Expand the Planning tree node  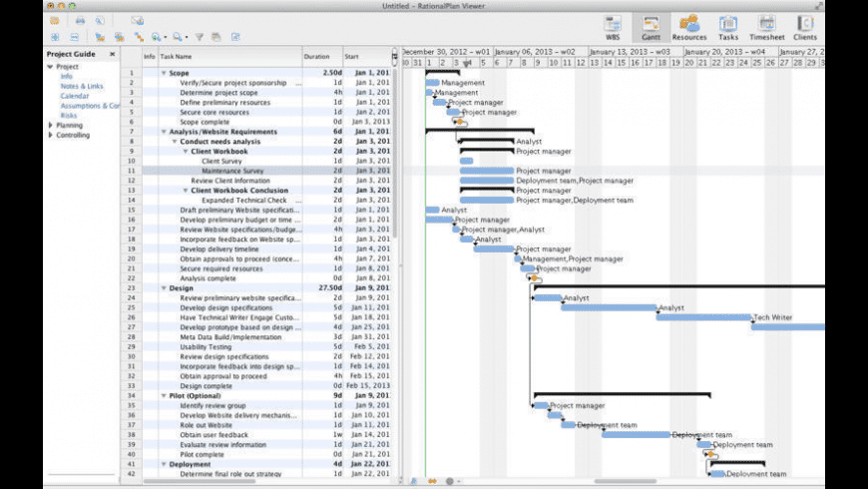pos(50,125)
